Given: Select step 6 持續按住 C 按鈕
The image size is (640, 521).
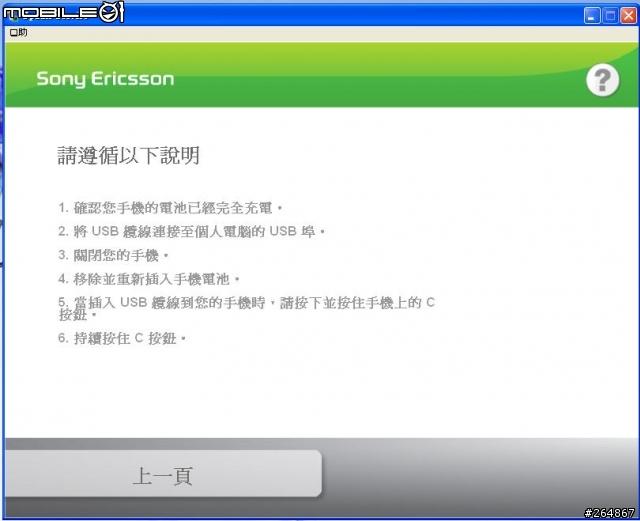Looking at the screenshot, I should click(x=122, y=338).
